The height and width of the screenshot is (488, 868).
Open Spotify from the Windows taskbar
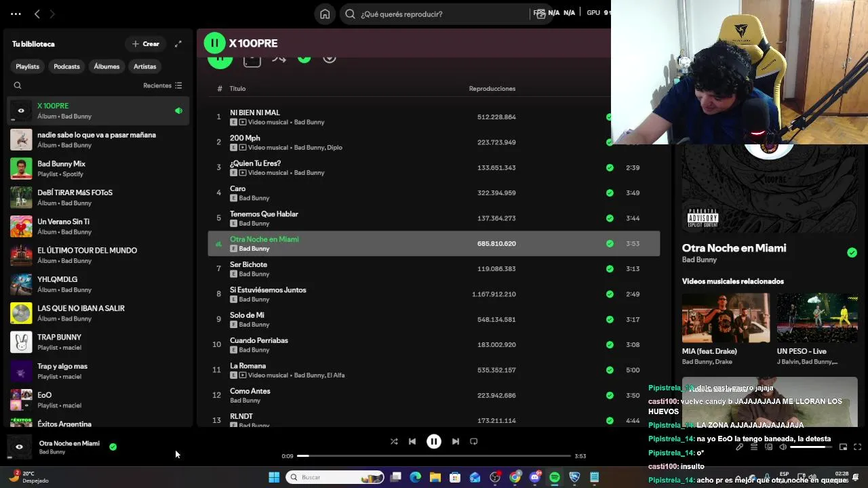point(555,478)
